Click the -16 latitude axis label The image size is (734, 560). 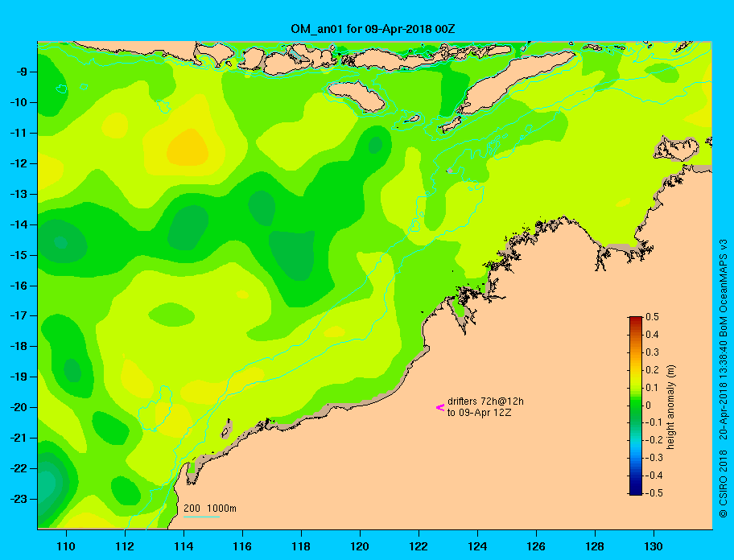pos(19,286)
